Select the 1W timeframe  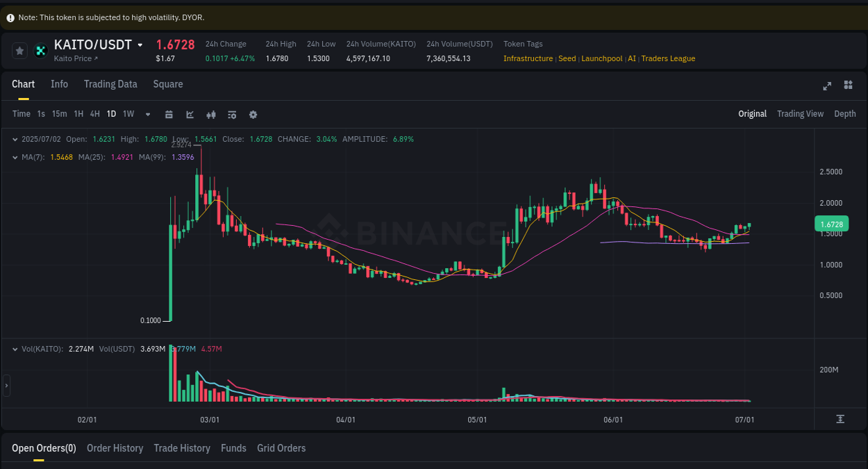[x=128, y=114]
